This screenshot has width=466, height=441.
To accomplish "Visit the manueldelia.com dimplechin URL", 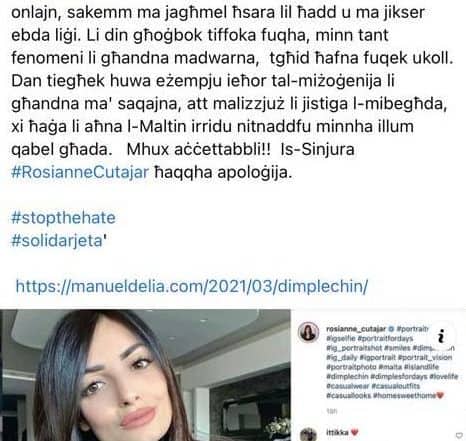I will [192, 286].
